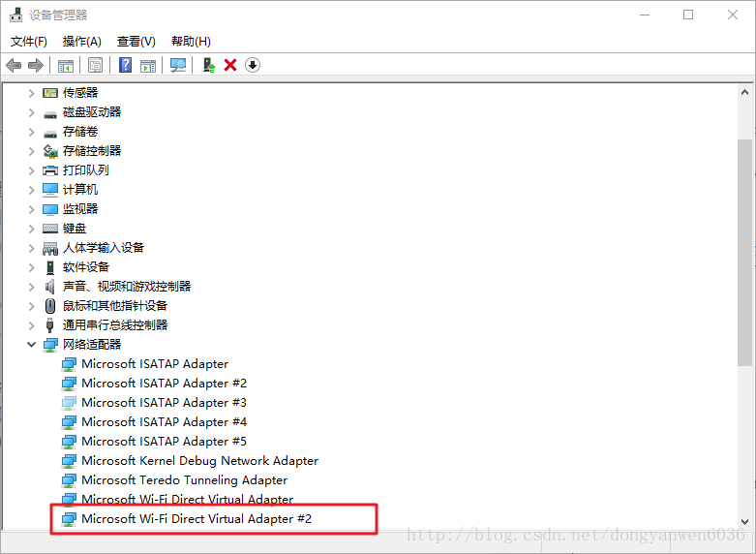
Task: Click the Update driver toolbar icon
Action: coord(209,65)
